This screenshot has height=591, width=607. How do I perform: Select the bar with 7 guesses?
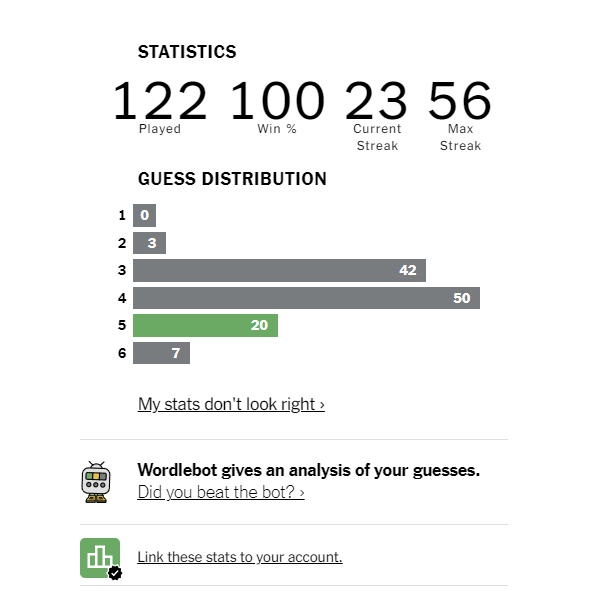click(161, 353)
